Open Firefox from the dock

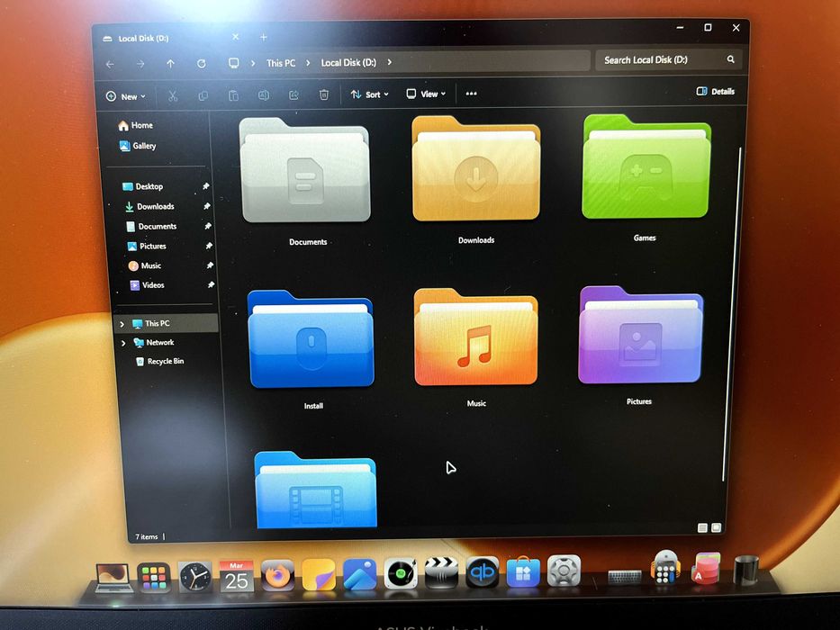pos(277,576)
